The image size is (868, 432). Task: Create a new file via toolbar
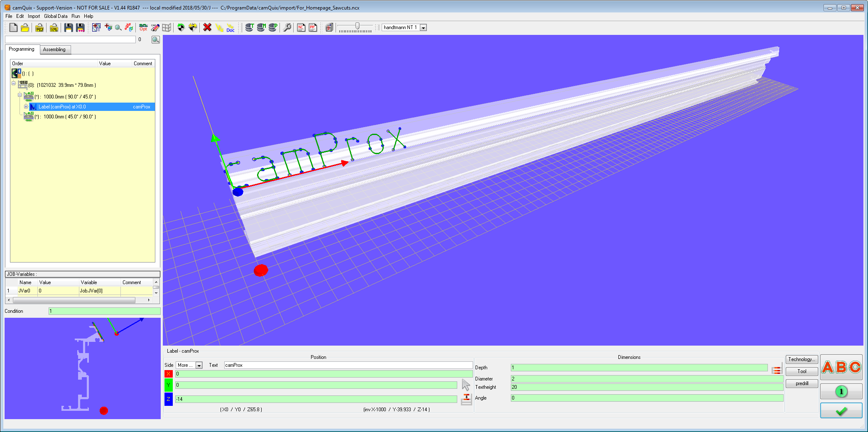tap(13, 27)
